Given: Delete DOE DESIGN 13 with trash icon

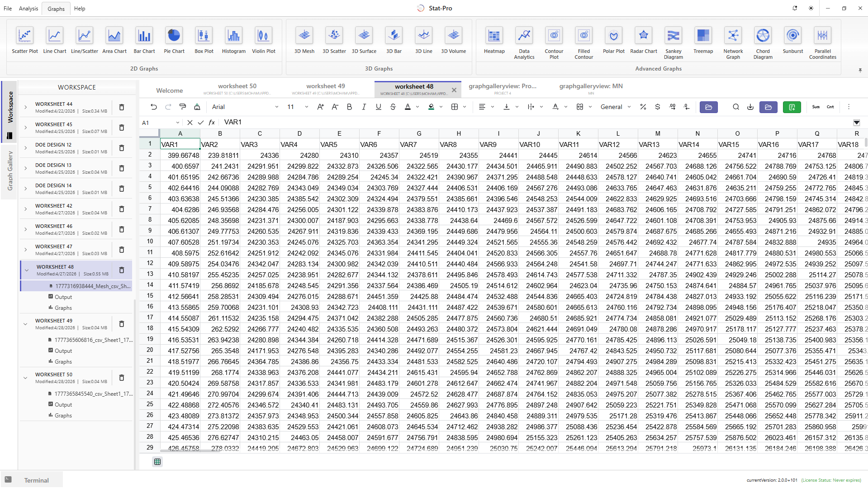Looking at the screenshot, I should click(121, 168).
